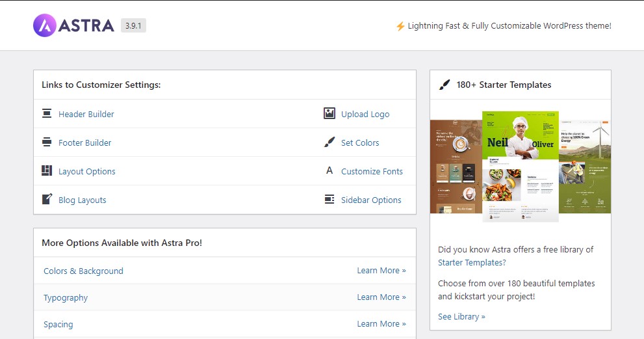Open the Header Builder link
Screen dimensions: 644x339
86,114
